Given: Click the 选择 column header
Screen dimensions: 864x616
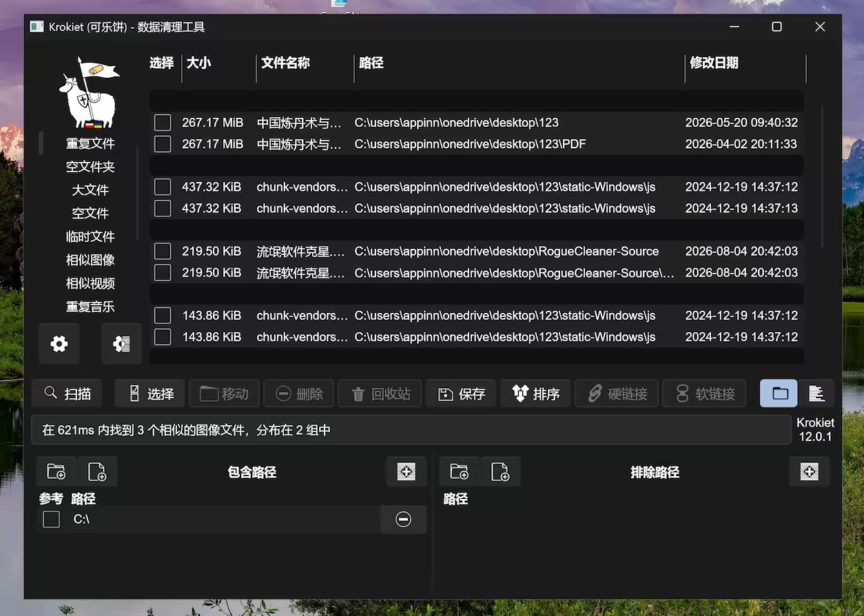Looking at the screenshot, I should [162, 63].
